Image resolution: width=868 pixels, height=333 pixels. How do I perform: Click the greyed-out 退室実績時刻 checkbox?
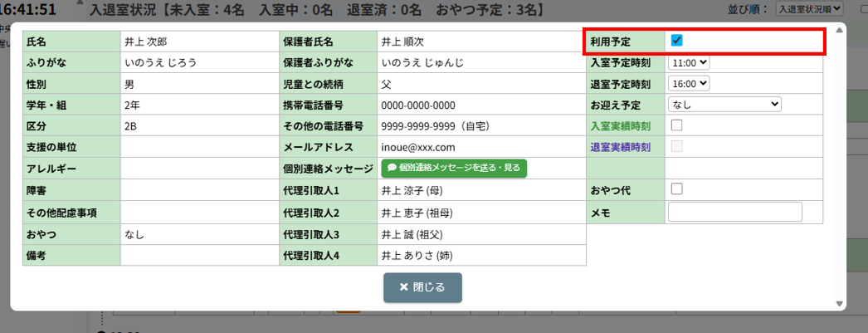pyautogui.click(x=676, y=147)
